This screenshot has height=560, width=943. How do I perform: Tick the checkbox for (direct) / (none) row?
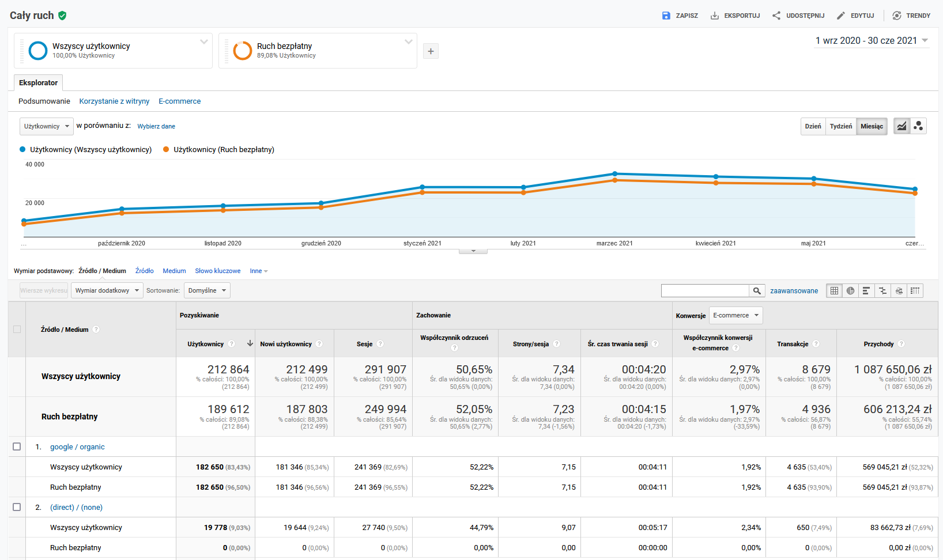click(x=17, y=507)
